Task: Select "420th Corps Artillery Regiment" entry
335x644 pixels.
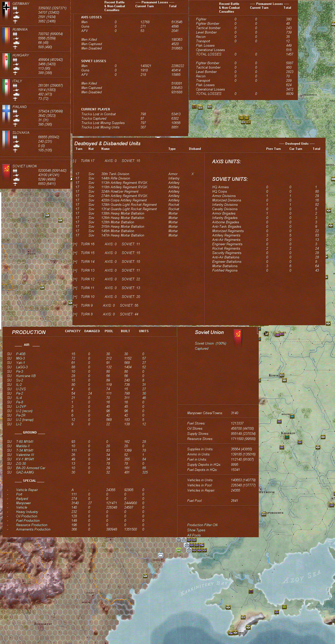Action: click(124, 200)
